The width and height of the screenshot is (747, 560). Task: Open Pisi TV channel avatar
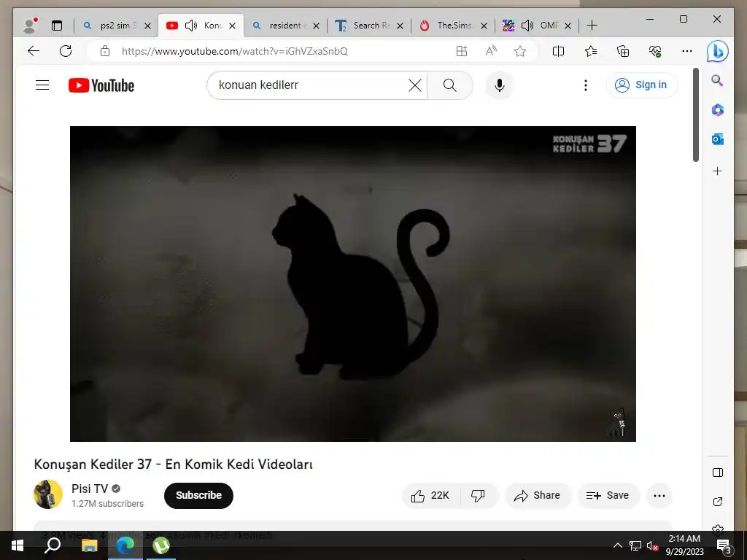(x=48, y=494)
